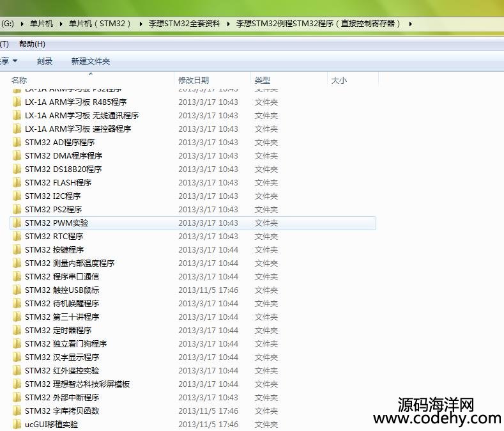Image resolution: width=504 pixels, height=431 pixels.
Task: Click 新建文件夹 to create a folder
Action: click(x=91, y=61)
